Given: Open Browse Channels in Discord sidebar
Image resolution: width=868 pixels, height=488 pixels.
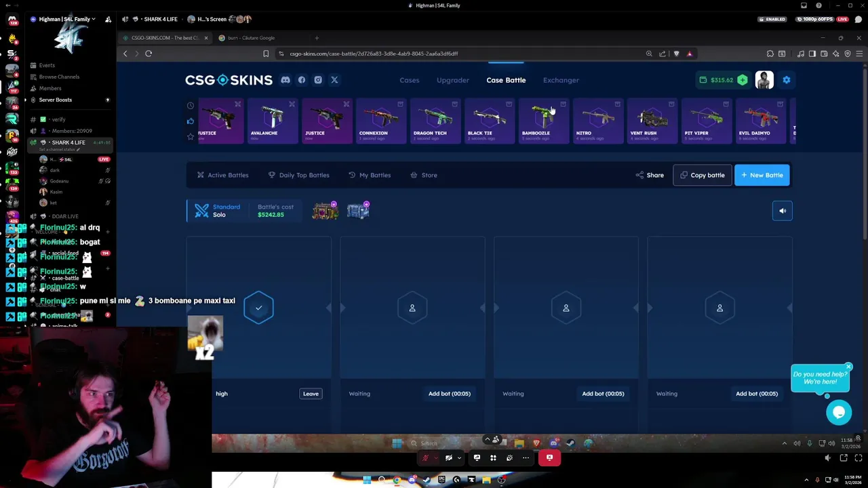Looking at the screenshot, I should [59, 77].
